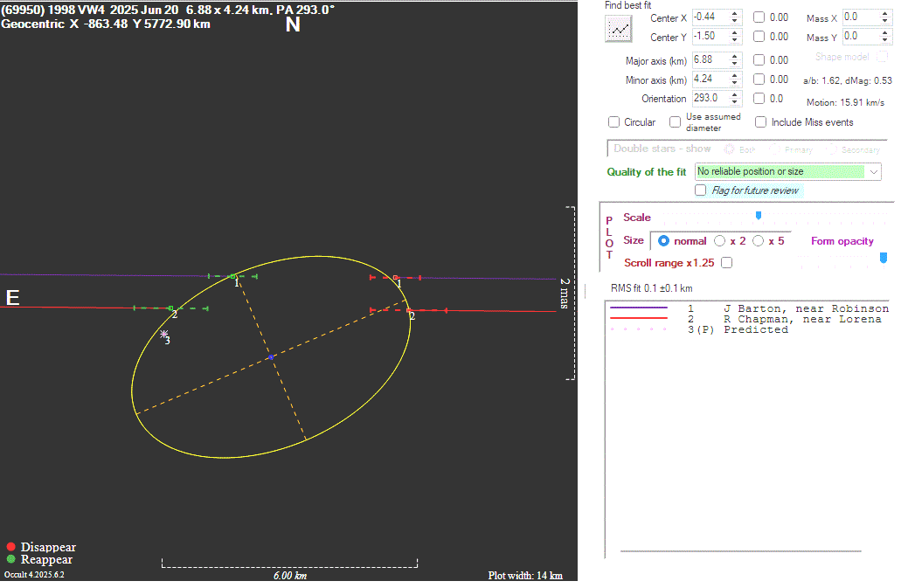Step the Orientation angle up
The image size is (901, 588).
pyautogui.click(x=734, y=94)
